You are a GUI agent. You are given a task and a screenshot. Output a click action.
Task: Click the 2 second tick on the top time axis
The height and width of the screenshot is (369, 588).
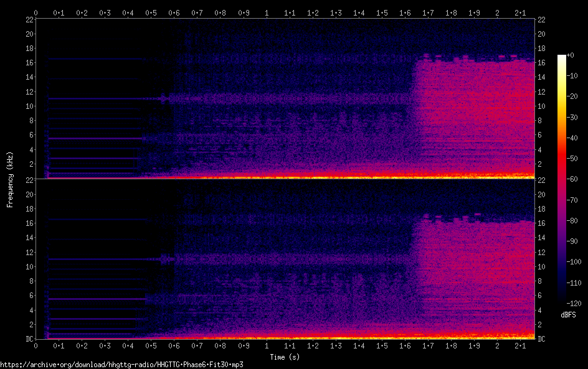pyautogui.click(x=497, y=12)
